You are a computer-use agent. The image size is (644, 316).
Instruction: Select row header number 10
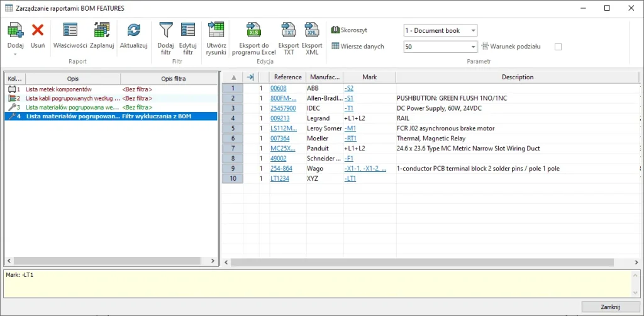point(233,178)
